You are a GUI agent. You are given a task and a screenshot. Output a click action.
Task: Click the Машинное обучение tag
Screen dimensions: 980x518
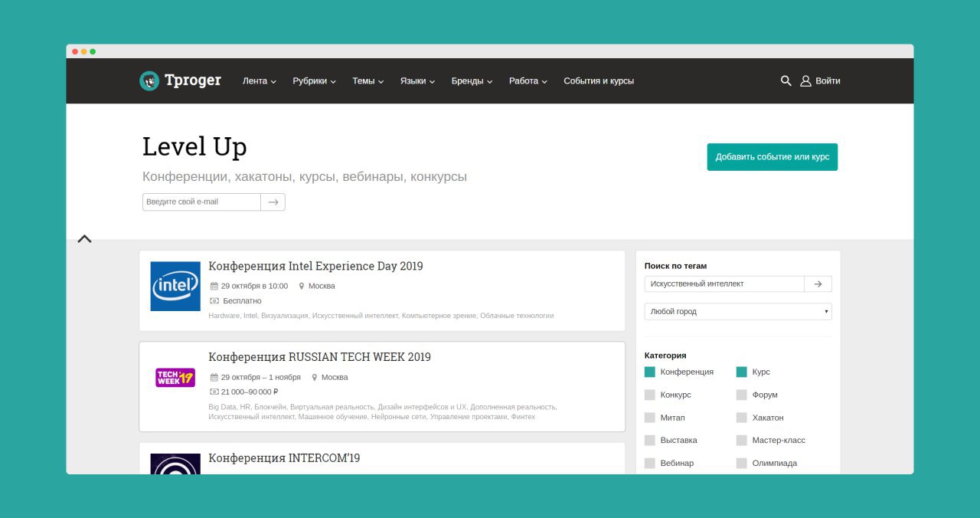(332, 417)
